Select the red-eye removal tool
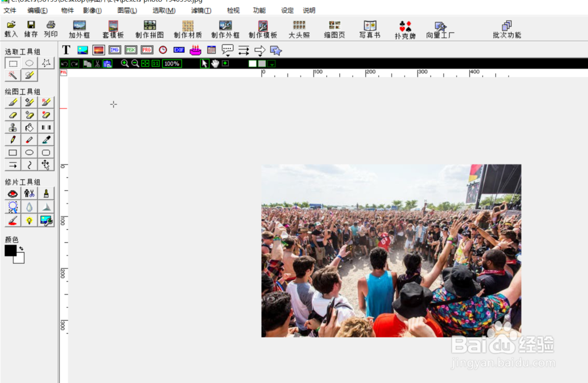The image size is (588, 383). point(13,194)
